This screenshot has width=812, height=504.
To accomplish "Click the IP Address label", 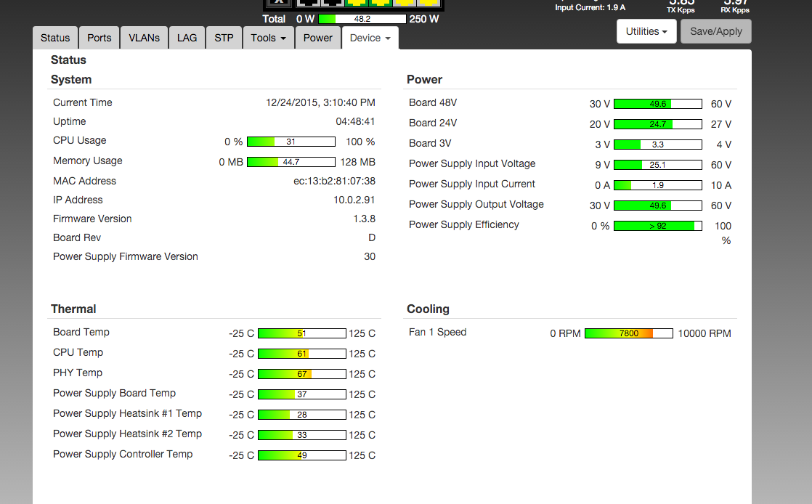I will pos(78,200).
